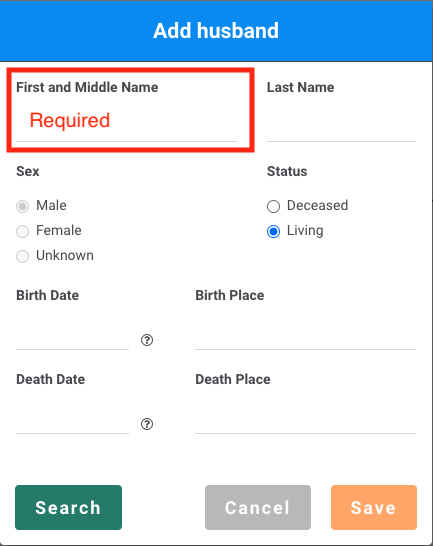The image size is (433, 546).
Task: Save the new husband record
Action: coord(374,507)
